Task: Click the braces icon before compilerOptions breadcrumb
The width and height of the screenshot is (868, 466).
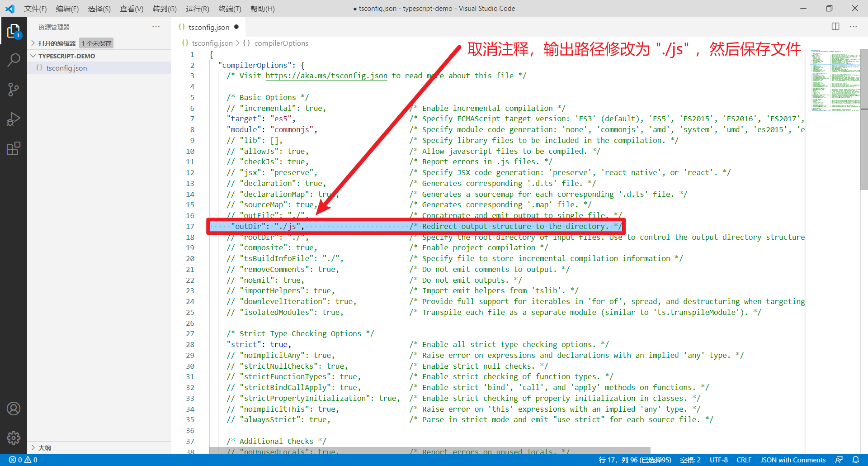Action: click(x=246, y=43)
